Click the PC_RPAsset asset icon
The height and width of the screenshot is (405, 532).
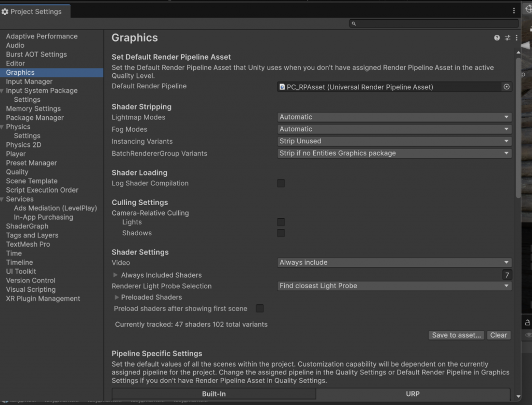282,87
